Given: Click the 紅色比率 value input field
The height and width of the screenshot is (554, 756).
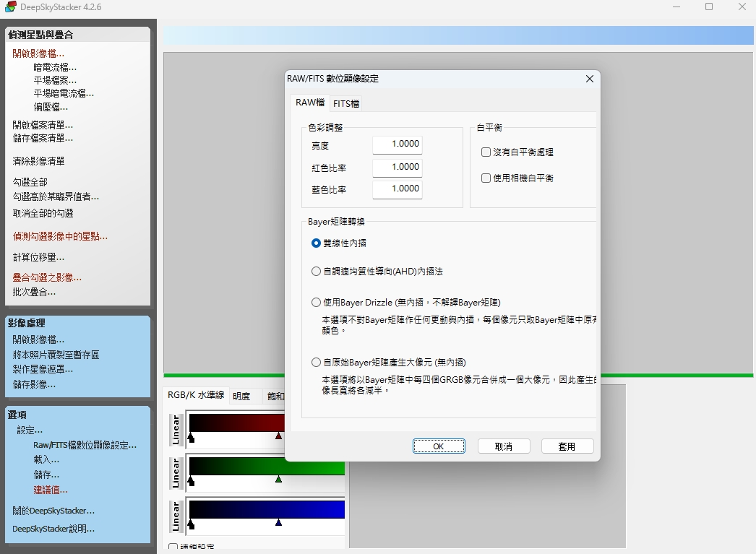Looking at the screenshot, I should (396, 167).
